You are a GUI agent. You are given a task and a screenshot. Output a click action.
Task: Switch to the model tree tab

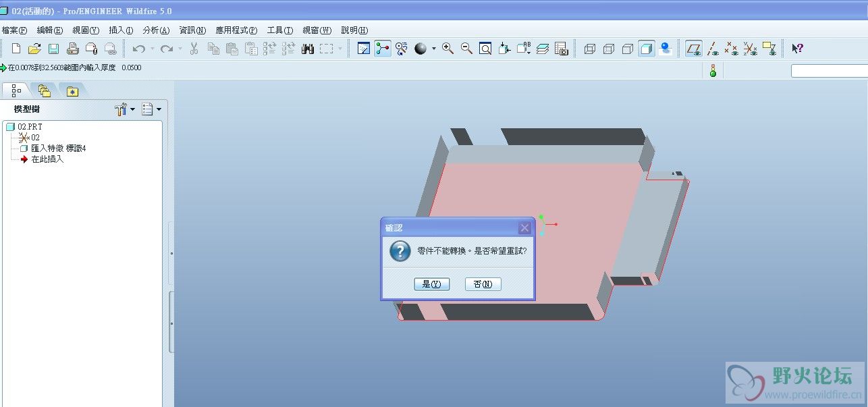point(16,90)
